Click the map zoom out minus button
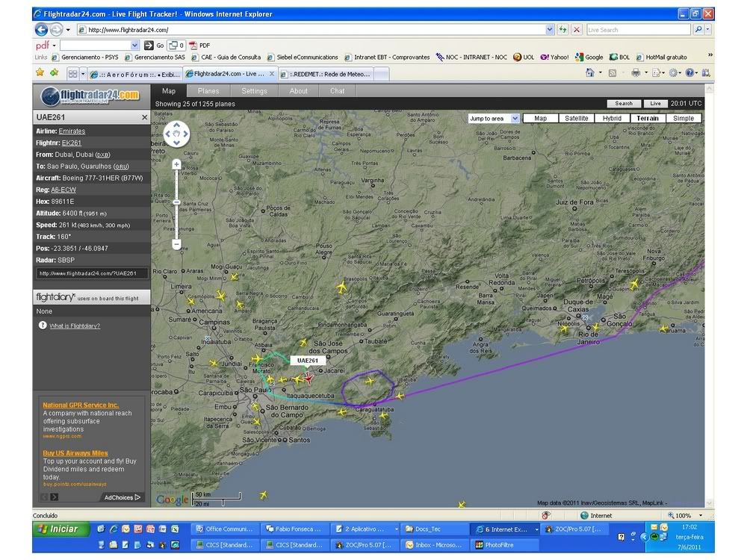 pos(176,244)
